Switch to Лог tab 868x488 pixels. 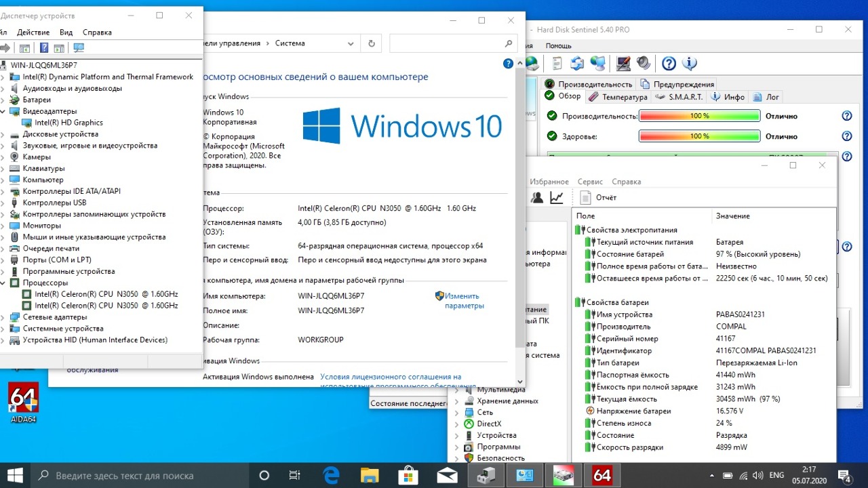pyautogui.click(x=766, y=97)
